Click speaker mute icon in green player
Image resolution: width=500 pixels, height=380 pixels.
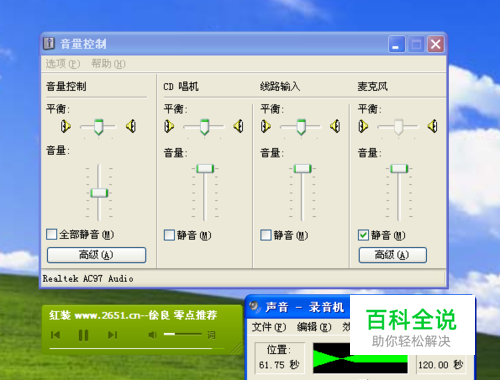[x=153, y=334]
